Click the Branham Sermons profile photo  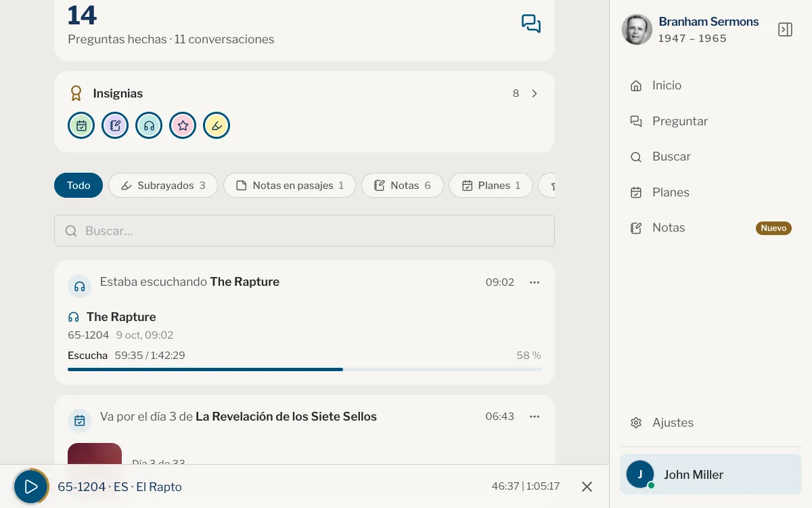click(637, 30)
